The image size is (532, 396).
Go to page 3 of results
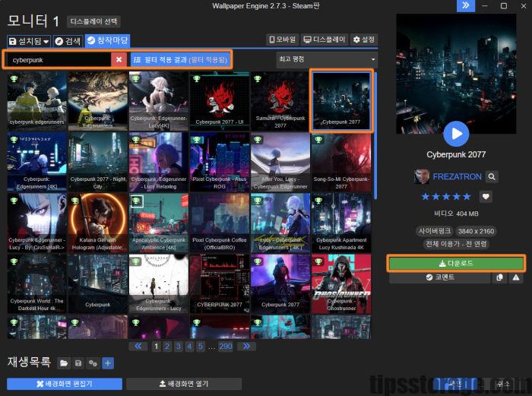[178, 346]
